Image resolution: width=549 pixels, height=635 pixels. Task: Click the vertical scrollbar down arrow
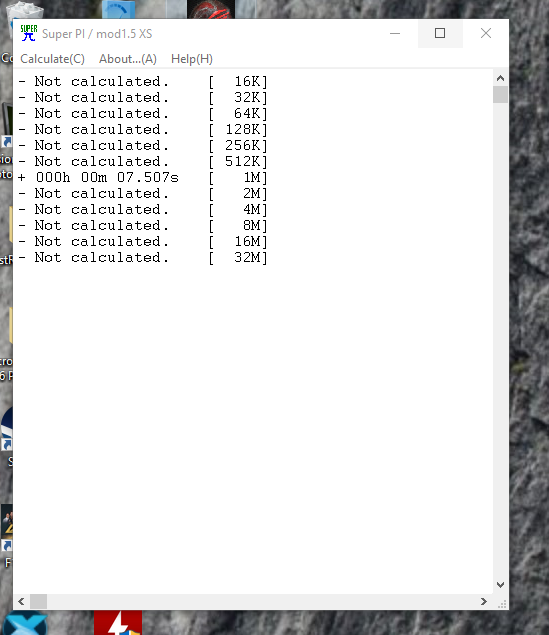pos(500,585)
